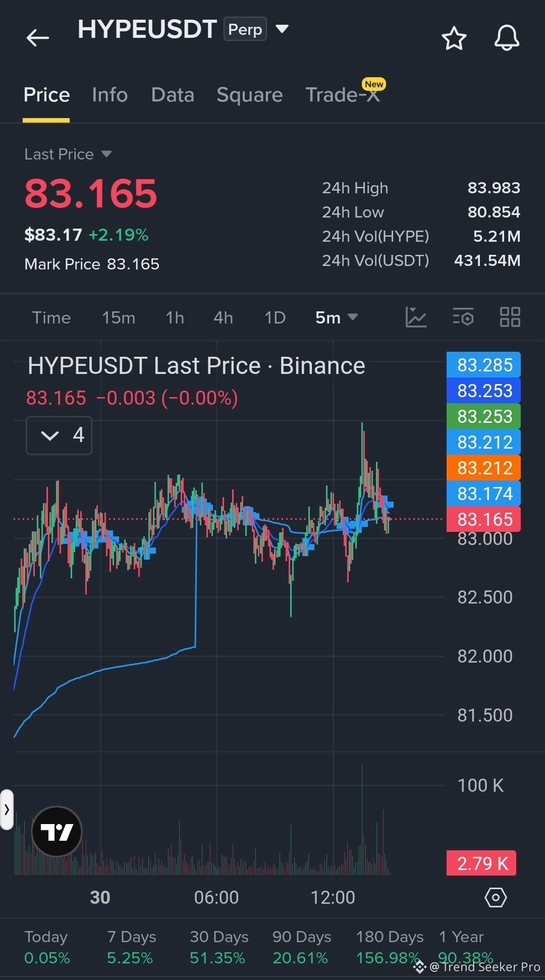Tap the 82.500 price axis label
Screen dimensions: 545x980
tap(485, 597)
